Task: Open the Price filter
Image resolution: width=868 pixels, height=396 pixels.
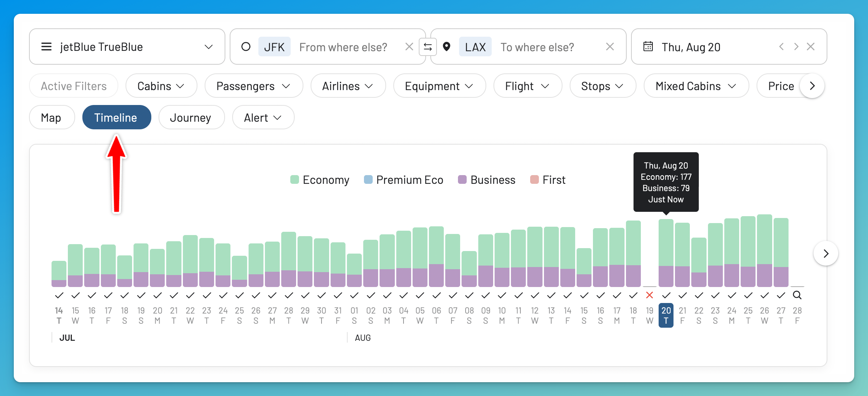Action: 781,86
